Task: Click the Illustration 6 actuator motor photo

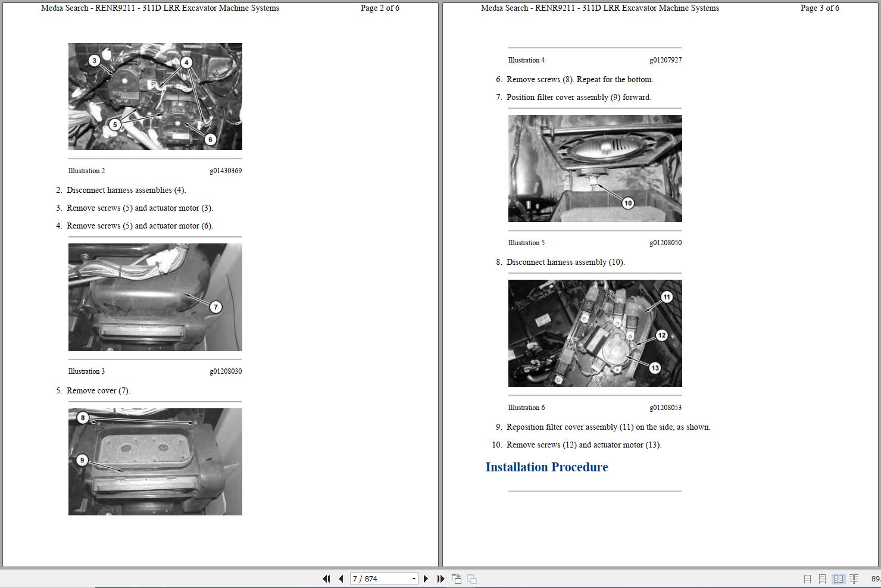Action: (x=595, y=333)
